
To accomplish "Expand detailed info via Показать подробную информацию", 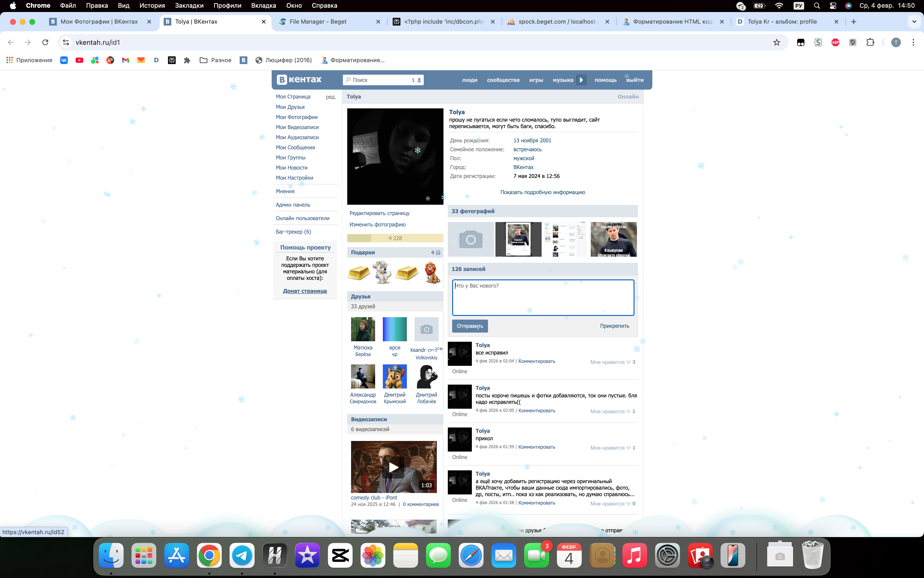I will pos(543,192).
